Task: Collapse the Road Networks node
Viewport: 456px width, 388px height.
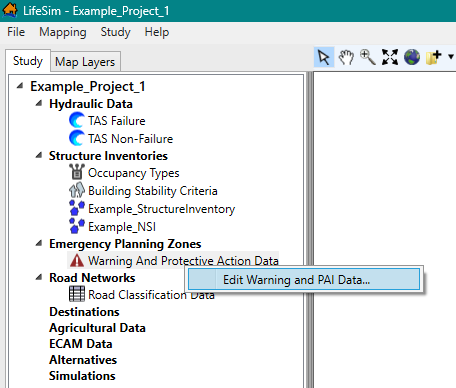Action: [x=39, y=277]
